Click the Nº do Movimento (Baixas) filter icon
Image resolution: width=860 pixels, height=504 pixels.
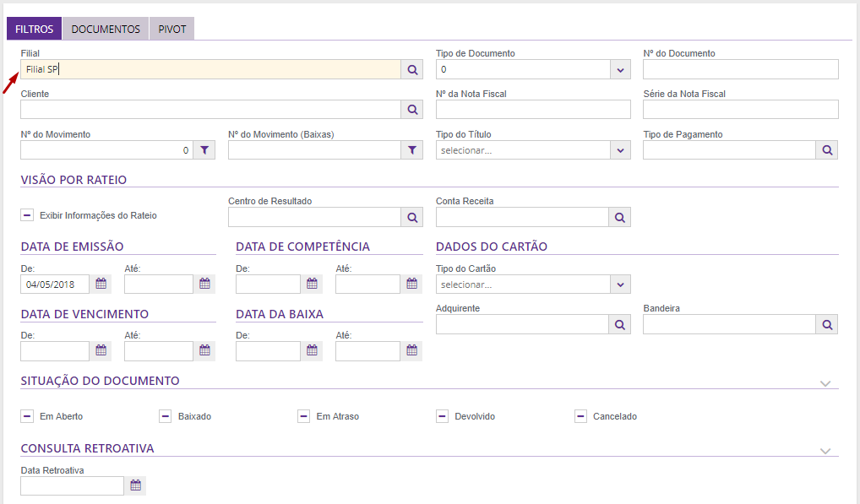412,150
